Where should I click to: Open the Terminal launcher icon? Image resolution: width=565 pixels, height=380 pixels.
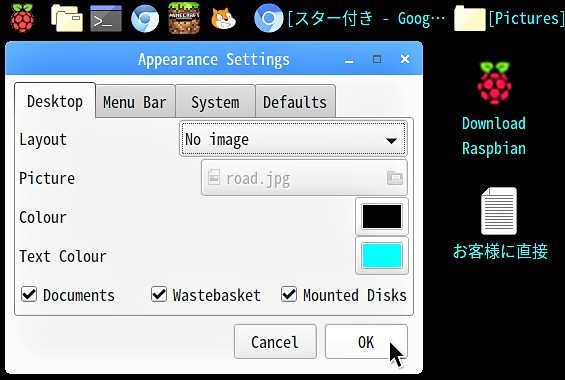[x=106, y=18]
